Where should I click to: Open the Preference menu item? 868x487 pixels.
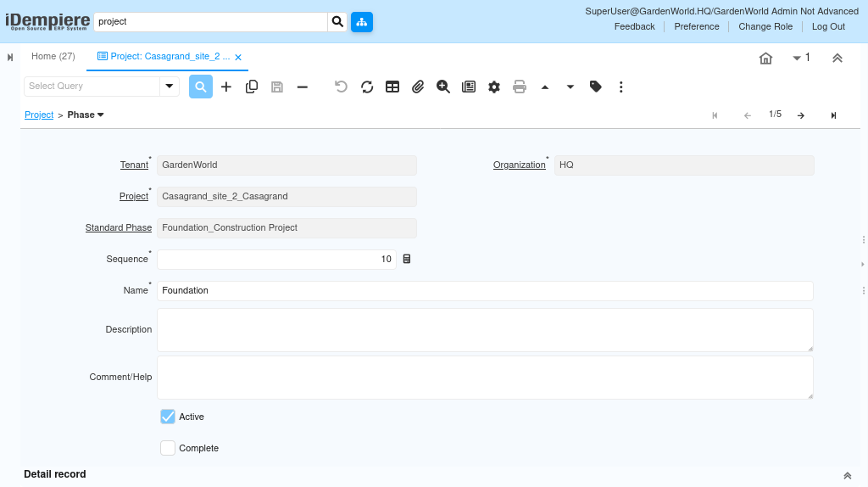coord(696,26)
